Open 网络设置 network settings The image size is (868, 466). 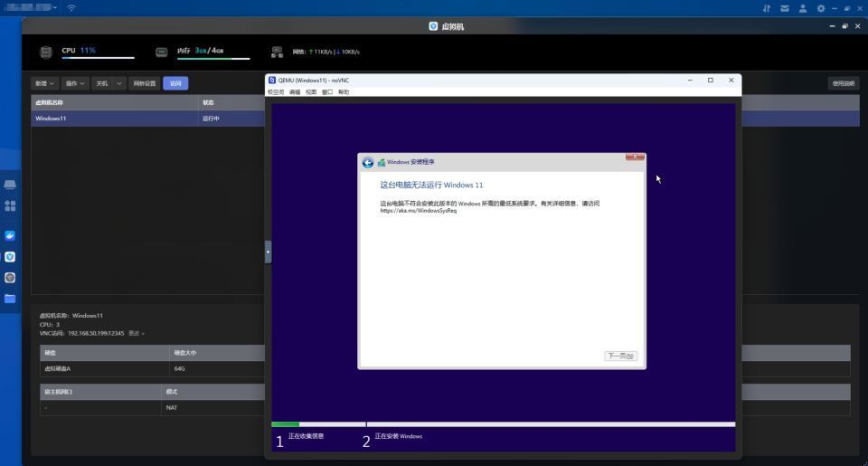[145, 83]
